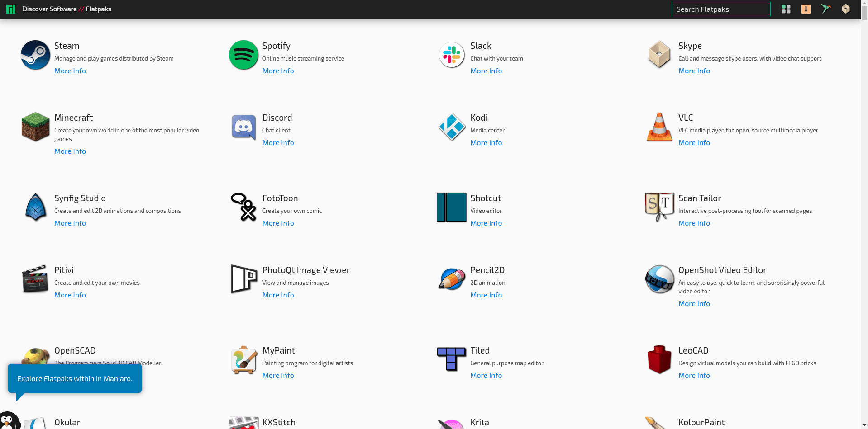Click the Minecraft grass block icon
The width and height of the screenshot is (868, 429).
[x=35, y=127]
